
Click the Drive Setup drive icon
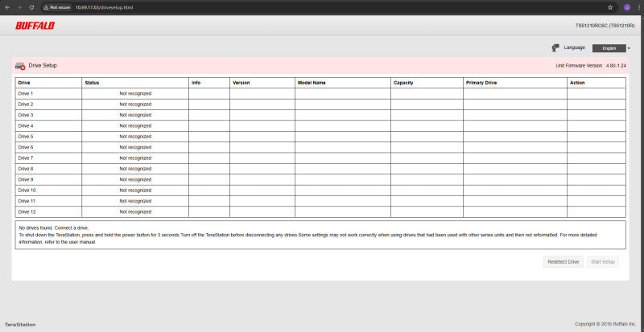tap(20, 66)
